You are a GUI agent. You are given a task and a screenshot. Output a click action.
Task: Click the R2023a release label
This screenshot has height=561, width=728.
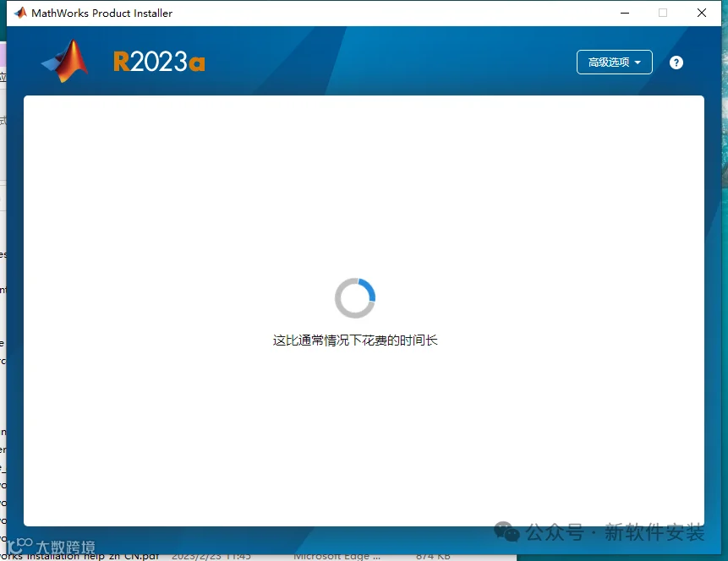(159, 62)
